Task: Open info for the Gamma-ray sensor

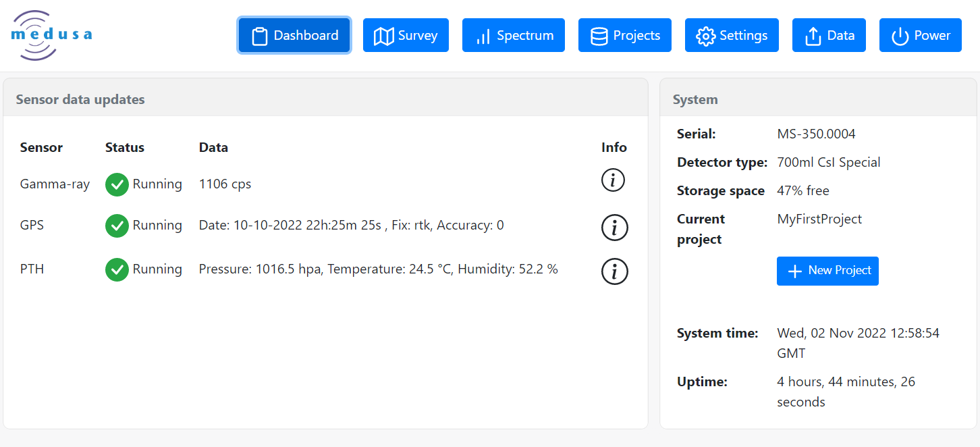Action: coord(613,180)
